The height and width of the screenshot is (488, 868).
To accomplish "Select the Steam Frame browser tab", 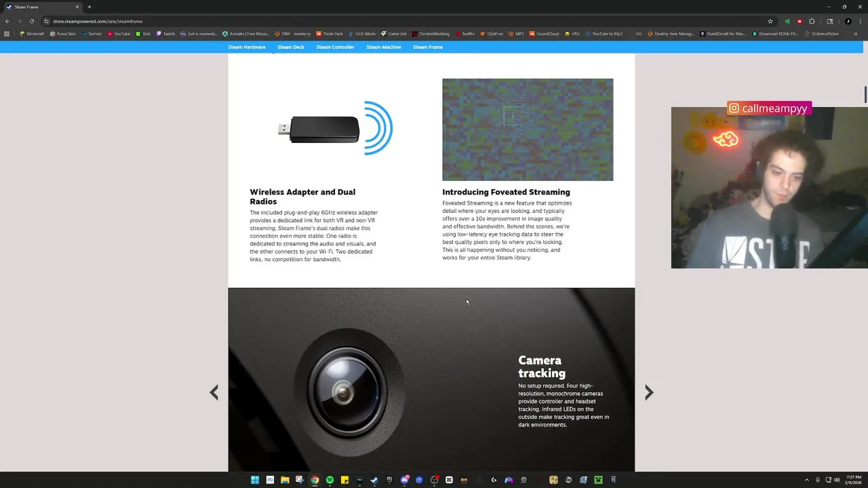I will tap(42, 7).
